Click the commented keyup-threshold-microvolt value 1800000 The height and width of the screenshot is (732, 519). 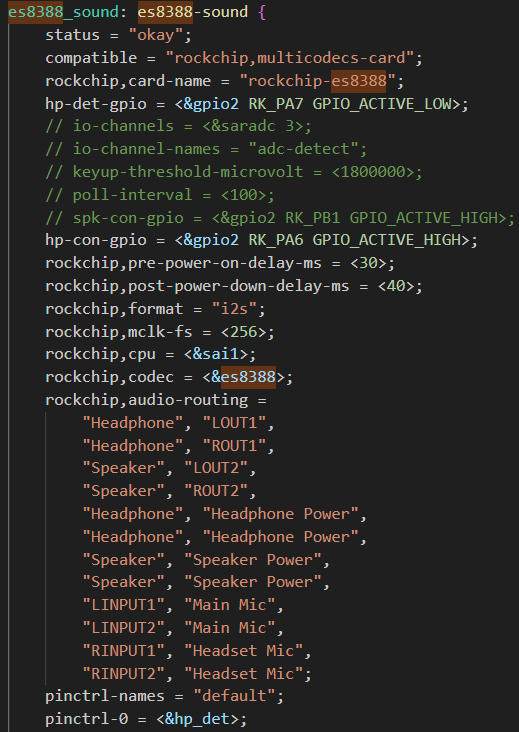tap(372, 172)
